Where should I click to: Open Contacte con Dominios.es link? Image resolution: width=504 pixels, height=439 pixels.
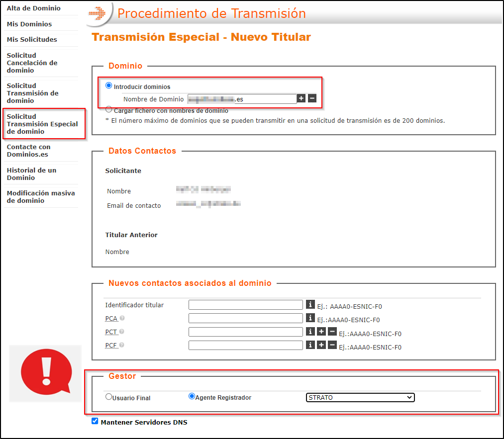28,150
